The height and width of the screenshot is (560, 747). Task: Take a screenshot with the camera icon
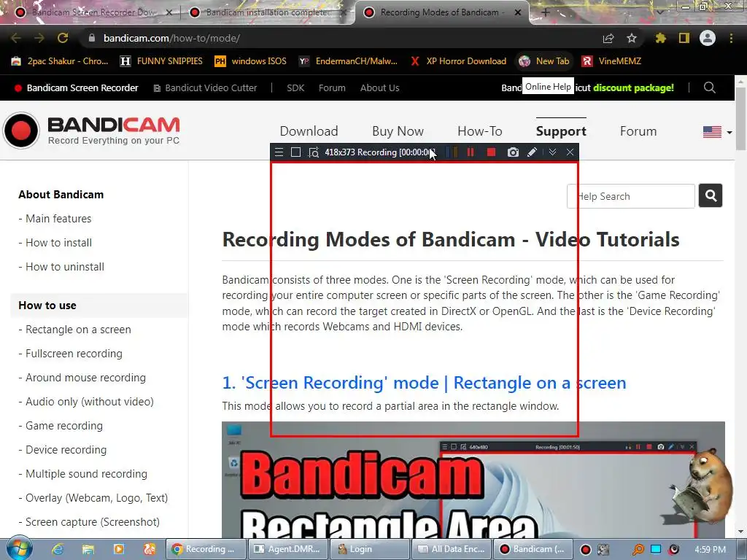513,152
